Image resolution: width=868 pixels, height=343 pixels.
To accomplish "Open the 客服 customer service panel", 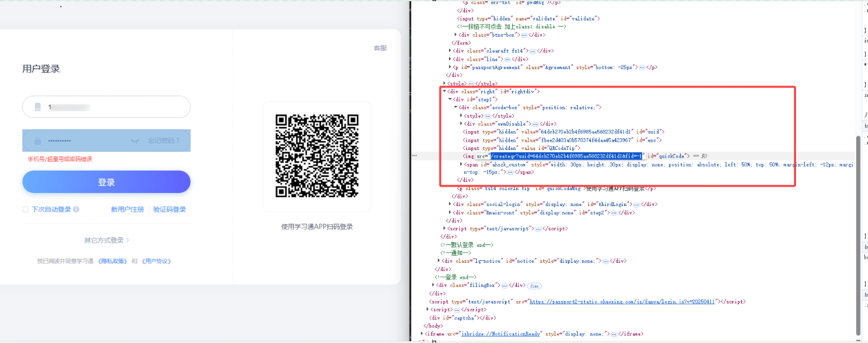I will (x=380, y=48).
